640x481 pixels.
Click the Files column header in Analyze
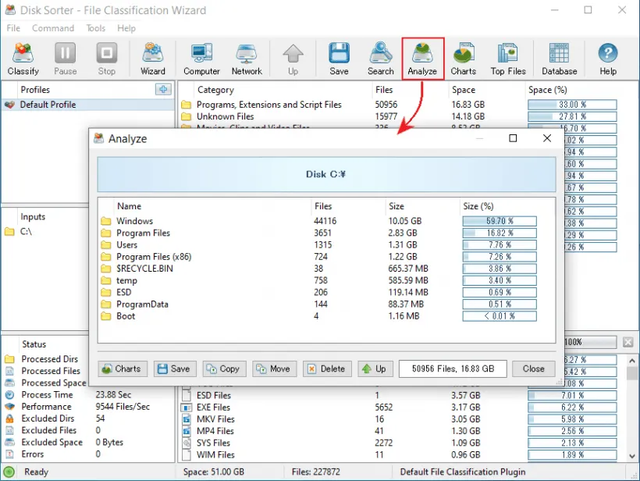point(348,206)
